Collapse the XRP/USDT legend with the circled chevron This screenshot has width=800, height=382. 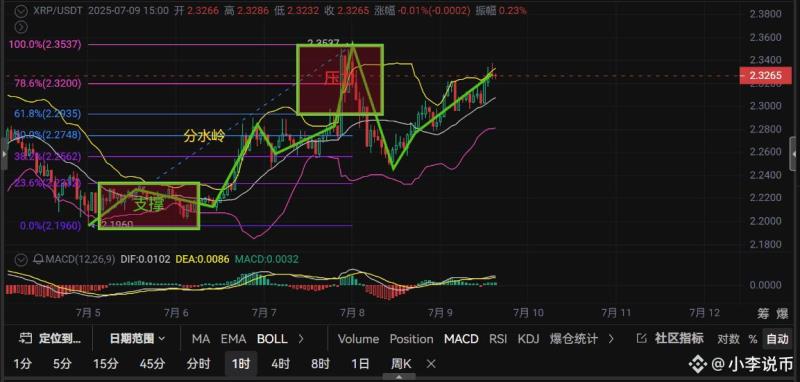[x=21, y=11]
